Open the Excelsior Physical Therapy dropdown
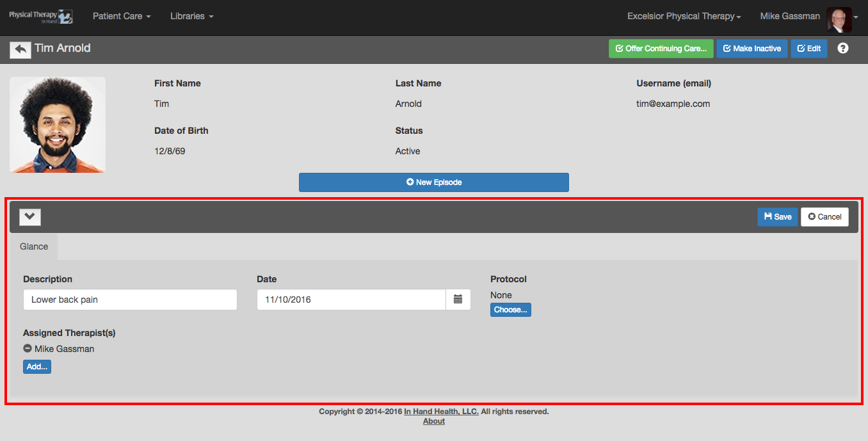868x441 pixels. pyautogui.click(x=684, y=16)
